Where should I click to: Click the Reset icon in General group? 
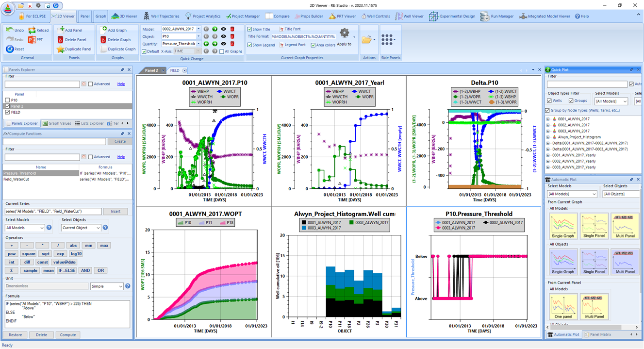tap(10, 49)
